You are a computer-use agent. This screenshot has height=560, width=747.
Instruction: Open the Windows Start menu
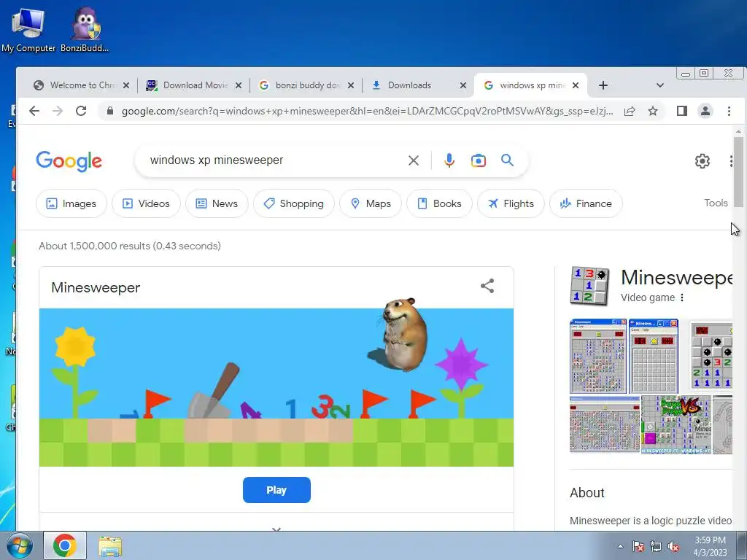click(19, 545)
